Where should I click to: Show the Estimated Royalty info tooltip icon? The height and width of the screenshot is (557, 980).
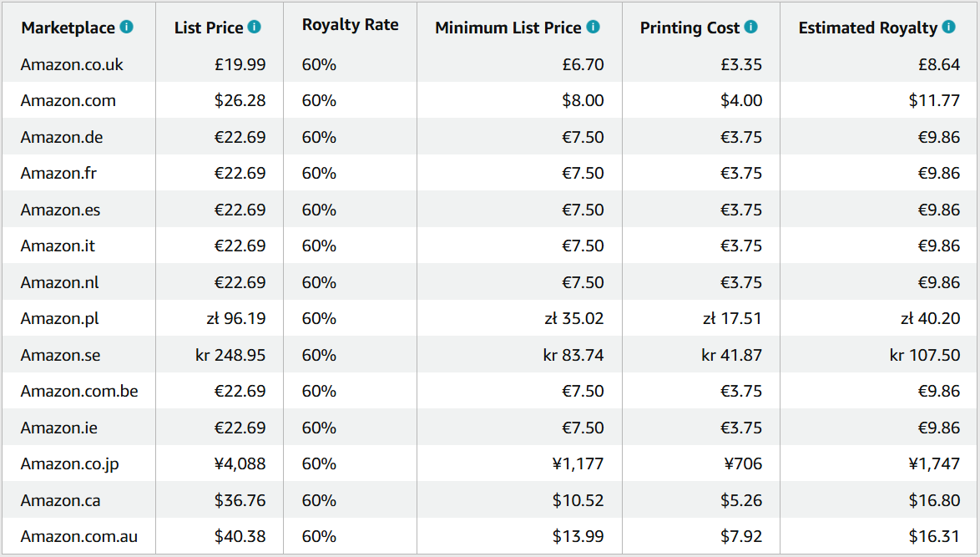pyautogui.click(x=948, y=27)
